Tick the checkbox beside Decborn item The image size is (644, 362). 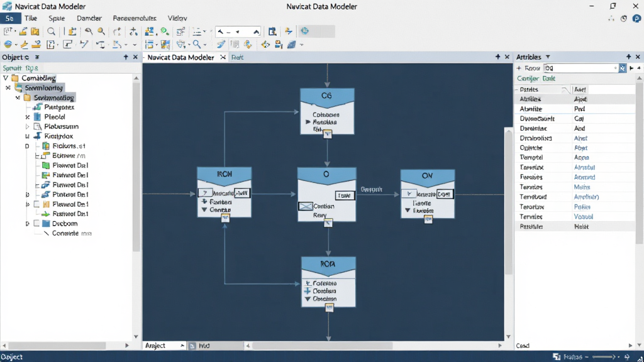(x=37, y=223)
